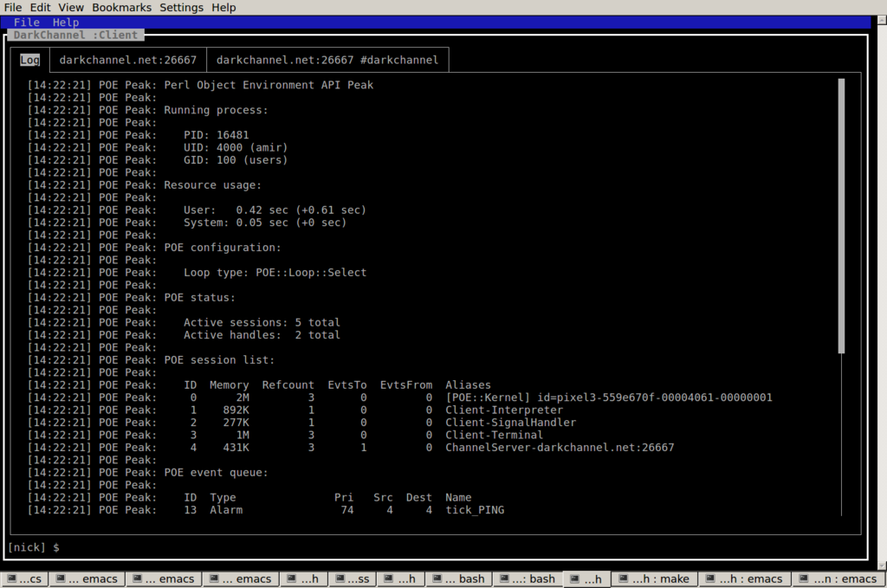Click the View menu in the menubar

[x=71, y=8]
